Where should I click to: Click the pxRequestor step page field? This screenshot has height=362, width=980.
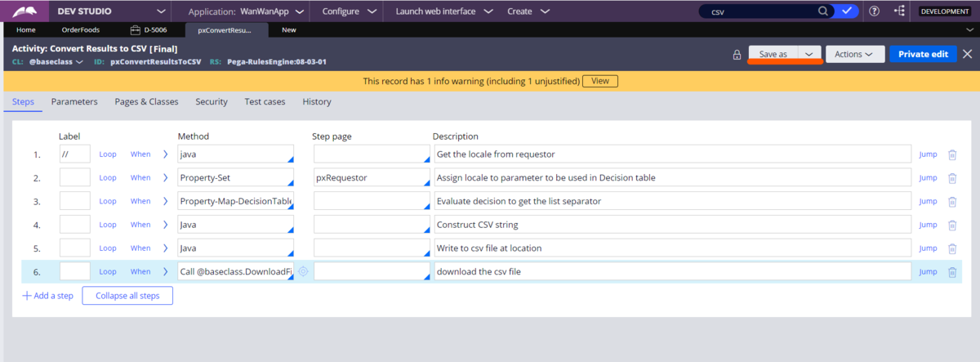[372, 177]
